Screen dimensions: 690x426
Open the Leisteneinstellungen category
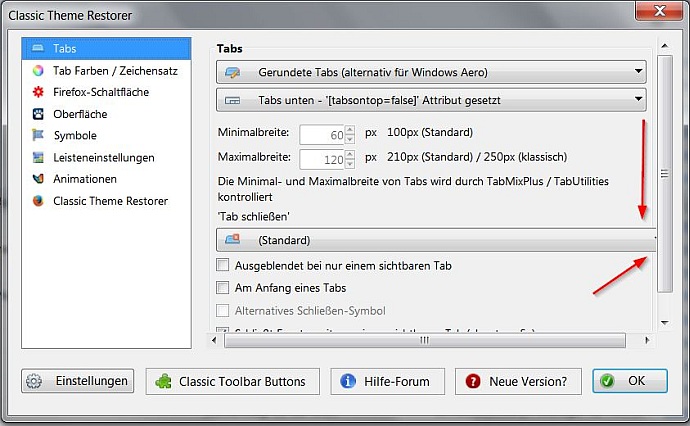106,158
